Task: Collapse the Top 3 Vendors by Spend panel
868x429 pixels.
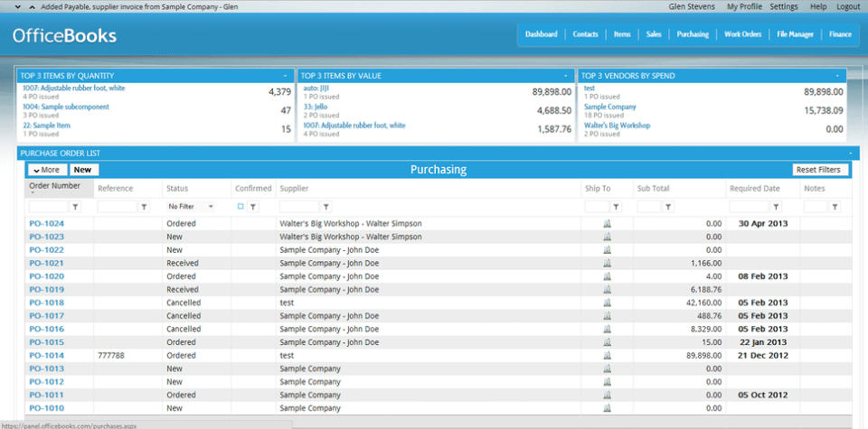Action: tap(837, 76)
